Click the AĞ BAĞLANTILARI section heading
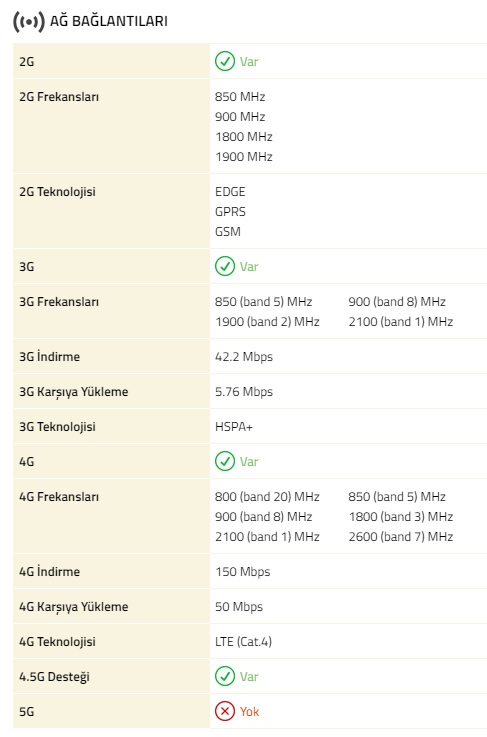The width and height of the screenshot is (487, 737). (109, 21)
